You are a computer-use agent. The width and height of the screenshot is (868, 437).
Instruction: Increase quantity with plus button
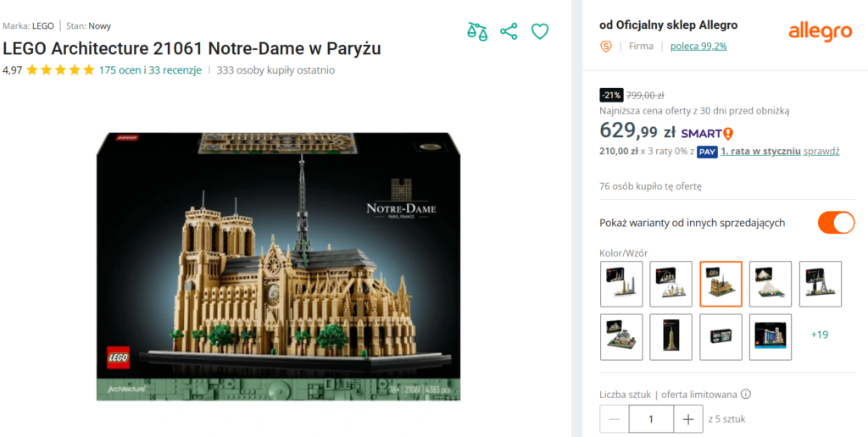(x=688, y=419)
